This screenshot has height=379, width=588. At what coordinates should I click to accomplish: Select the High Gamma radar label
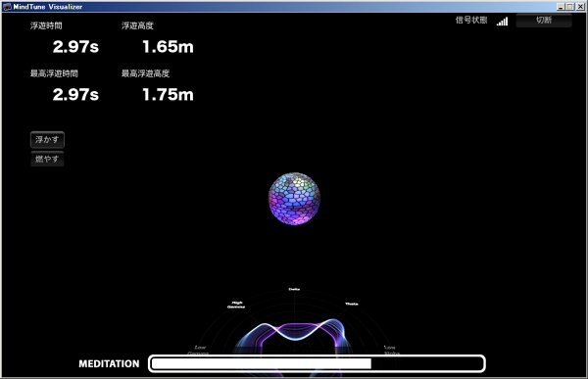[236, 305]
